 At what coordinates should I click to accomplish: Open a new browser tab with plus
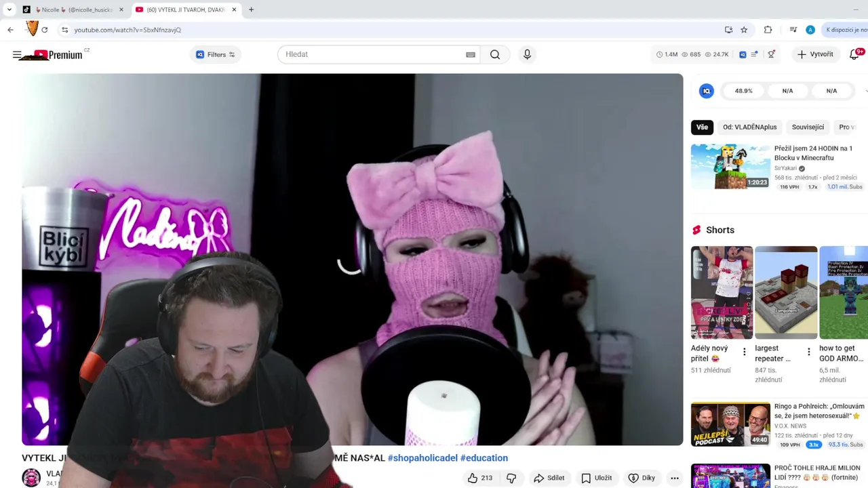pos(251,9)
